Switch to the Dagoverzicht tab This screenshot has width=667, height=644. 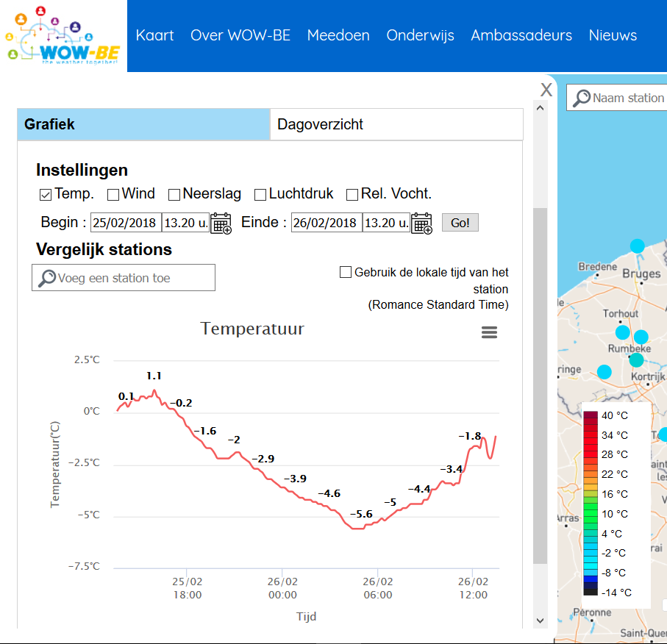396,125
